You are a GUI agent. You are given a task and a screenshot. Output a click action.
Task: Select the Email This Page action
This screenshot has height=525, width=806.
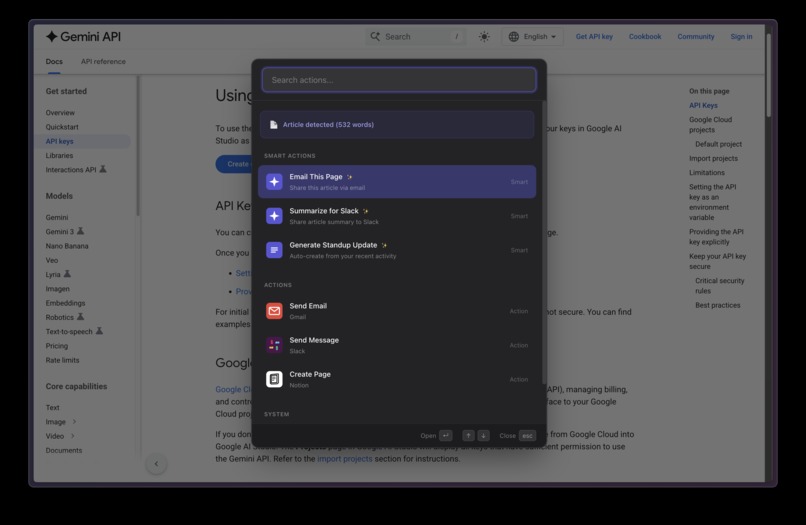pyautogui.click(x=397, y=182)
